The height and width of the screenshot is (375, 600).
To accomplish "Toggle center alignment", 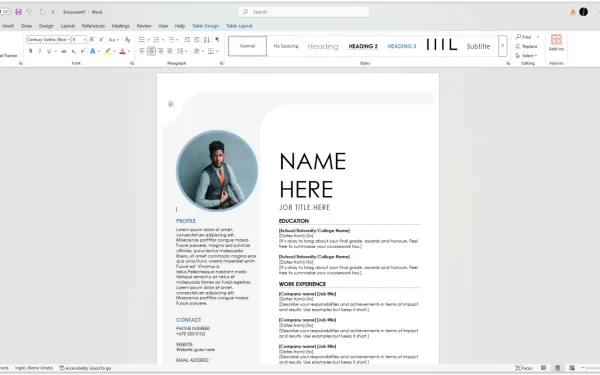I will coord(151,51).
